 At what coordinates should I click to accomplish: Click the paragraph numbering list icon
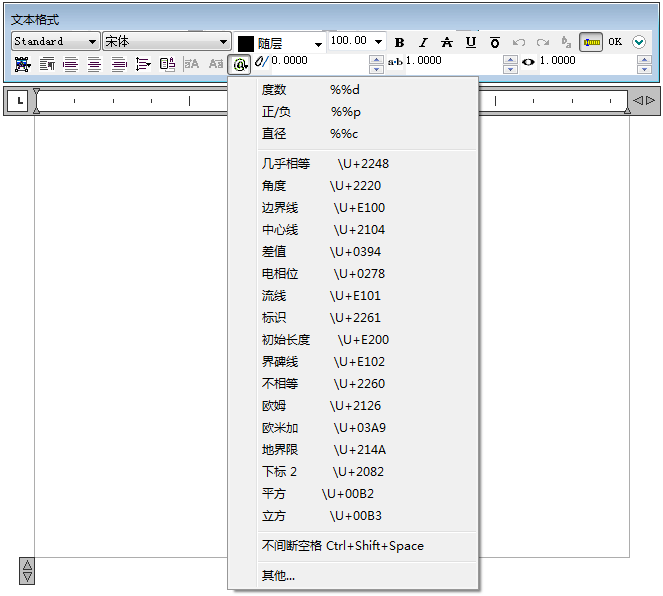(143, 64)
